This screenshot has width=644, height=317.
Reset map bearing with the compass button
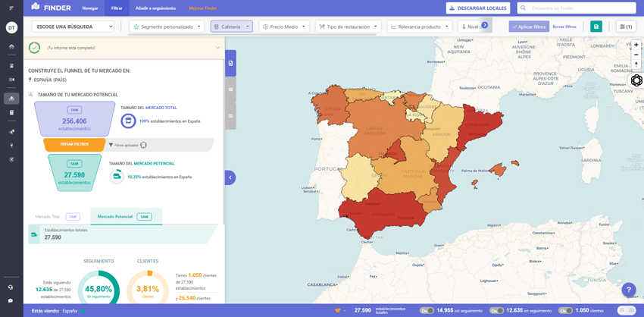click(x=636, y=64)
